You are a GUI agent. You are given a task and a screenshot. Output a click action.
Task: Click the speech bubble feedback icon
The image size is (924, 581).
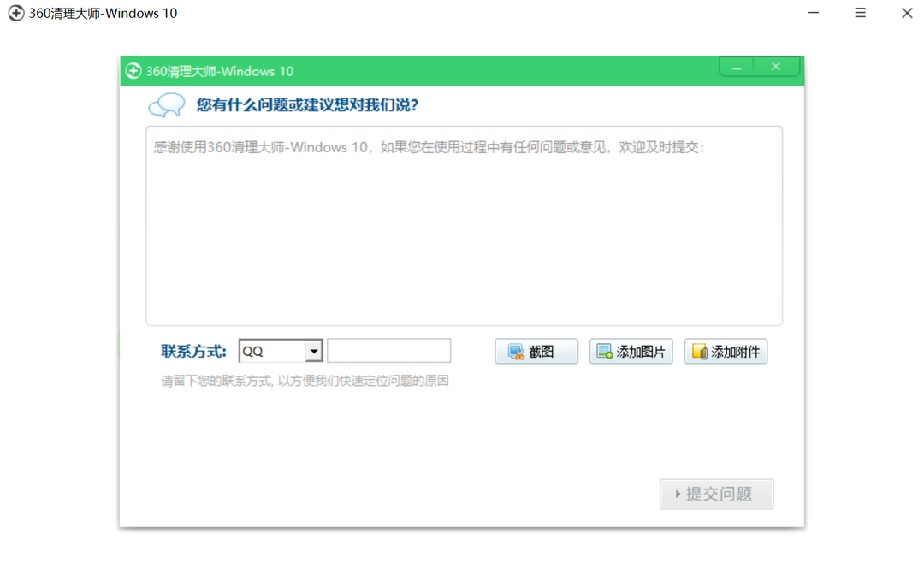point(165,104)
